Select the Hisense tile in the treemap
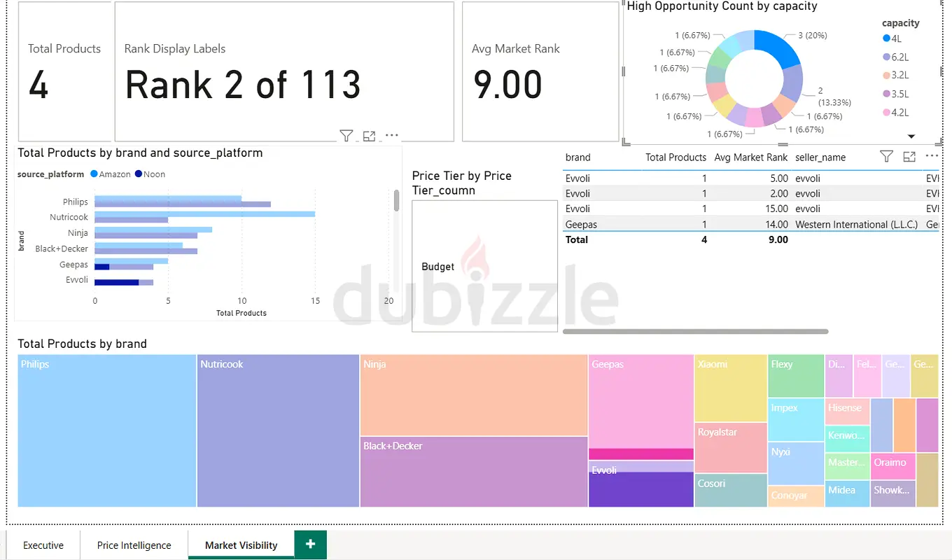 847,411
